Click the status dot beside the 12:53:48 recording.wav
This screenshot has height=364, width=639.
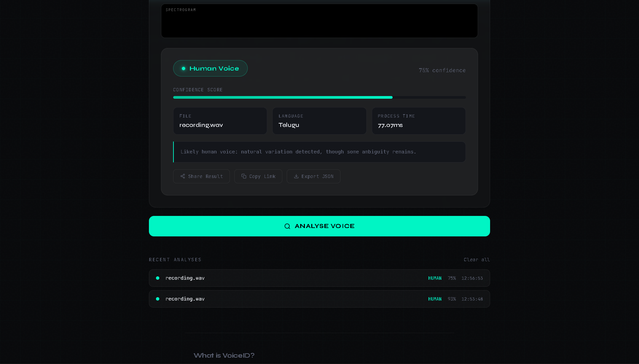157,299
